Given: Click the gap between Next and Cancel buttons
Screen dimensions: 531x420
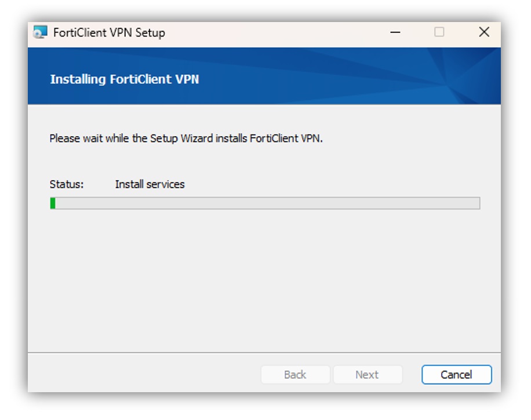Looking at the screenshot, I should [x=412, y=375].
